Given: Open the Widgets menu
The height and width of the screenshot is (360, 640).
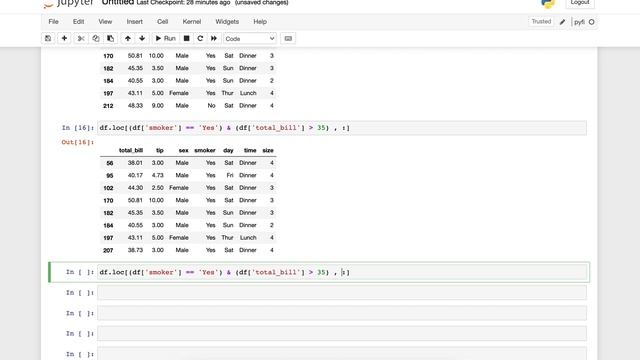Looking at the screenshot, I should point(227,22).
